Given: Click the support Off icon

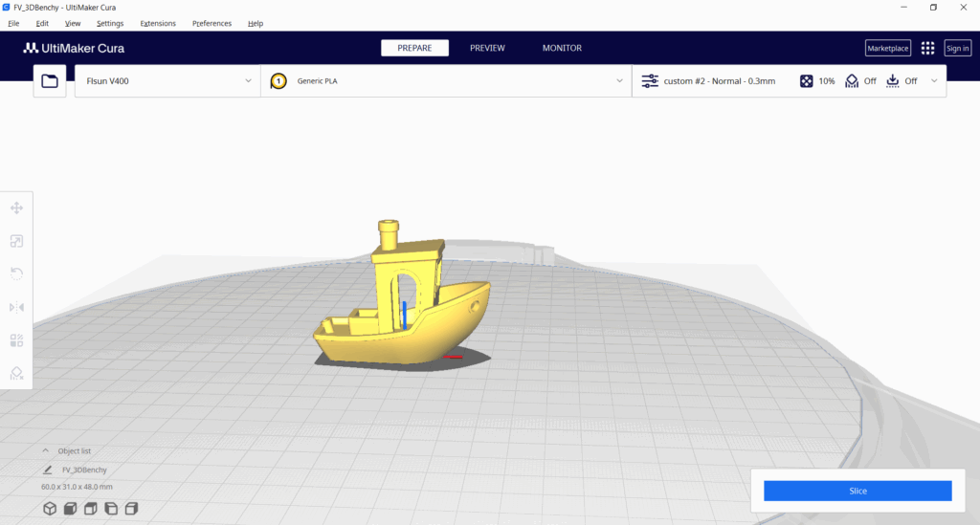Looking at the screenshot, I should click(x=852, y=81).
